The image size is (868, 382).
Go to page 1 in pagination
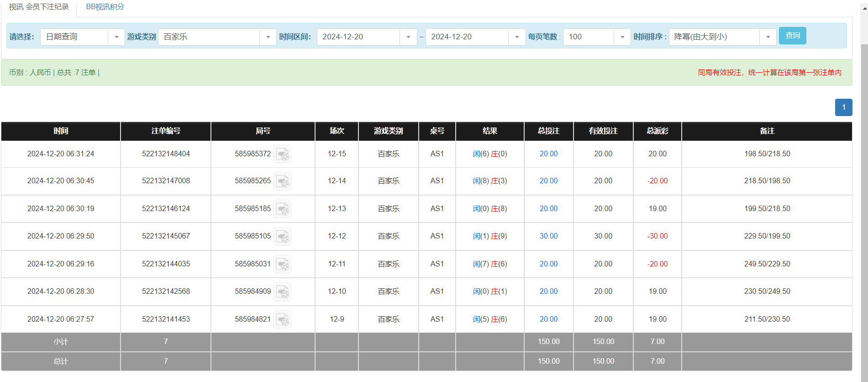[x=843, y=107]
